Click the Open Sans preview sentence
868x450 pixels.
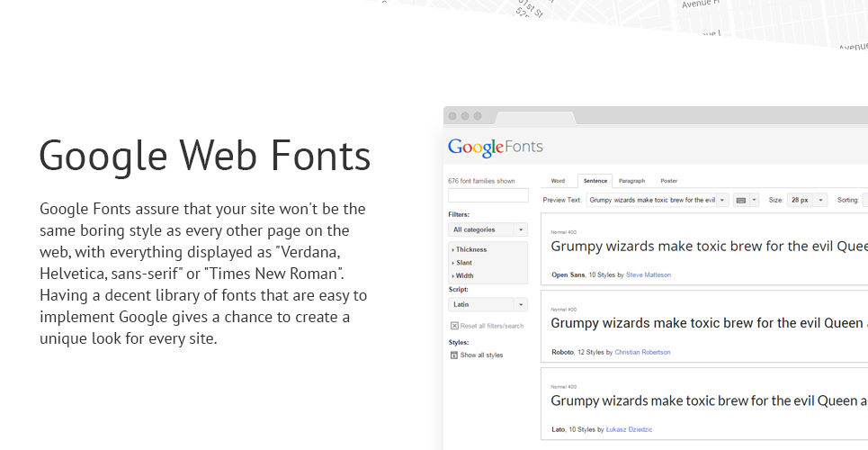point(709,246)
